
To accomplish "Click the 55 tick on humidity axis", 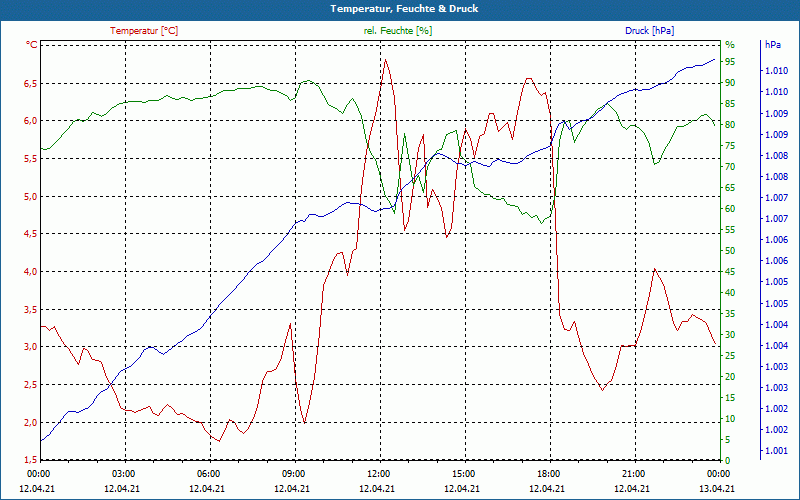I will tap(730, 230).
